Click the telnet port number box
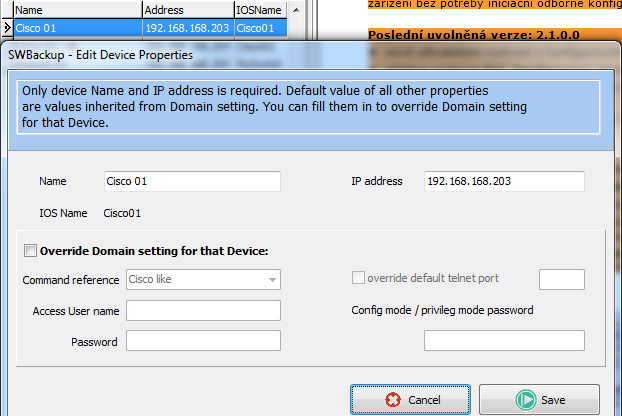The height and width of the screenshot is (416, 622). (562, 279)
